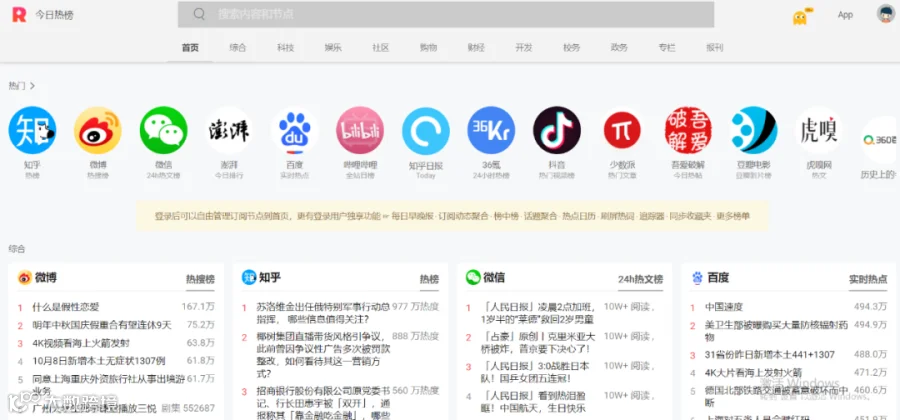Select the 36Kr blue icon

tap(491, 130)
